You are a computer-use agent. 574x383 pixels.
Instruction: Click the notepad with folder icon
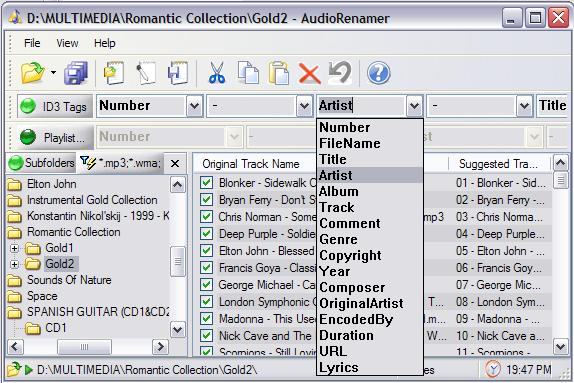113,73
